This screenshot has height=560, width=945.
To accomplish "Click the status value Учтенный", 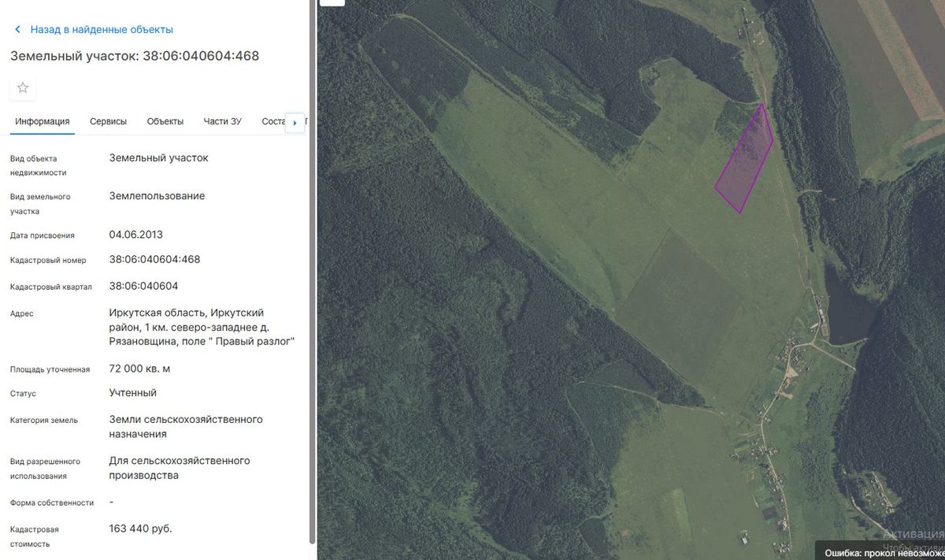I will point(133,392).
